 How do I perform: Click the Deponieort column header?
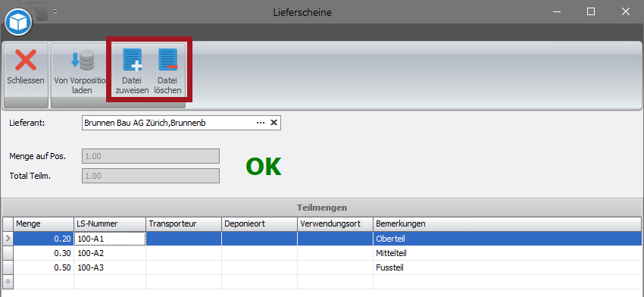point(259,224)
